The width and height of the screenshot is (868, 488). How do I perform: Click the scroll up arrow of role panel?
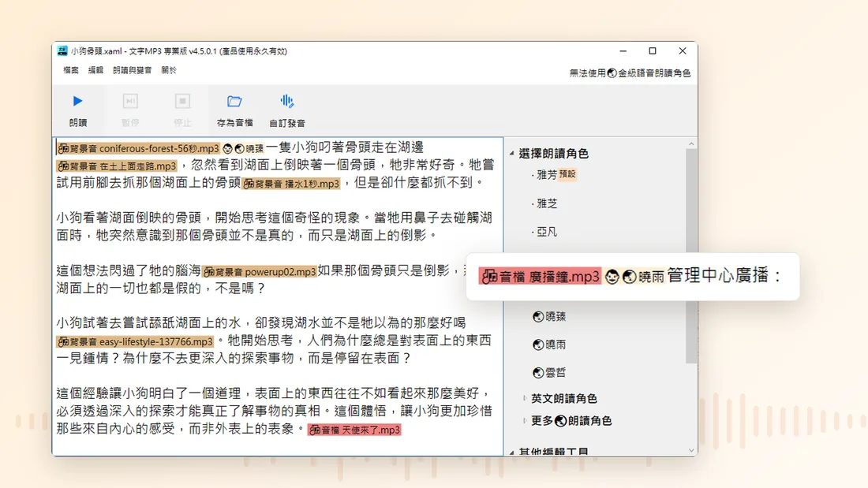point(691,143)
